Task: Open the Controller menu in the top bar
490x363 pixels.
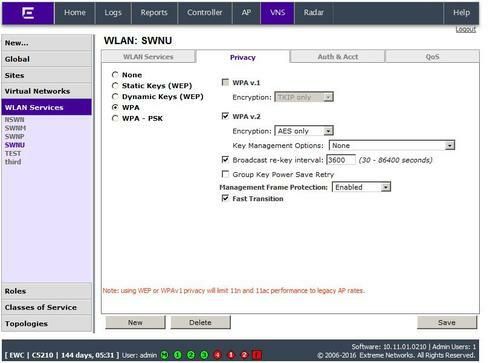Action: click(204, 13)
